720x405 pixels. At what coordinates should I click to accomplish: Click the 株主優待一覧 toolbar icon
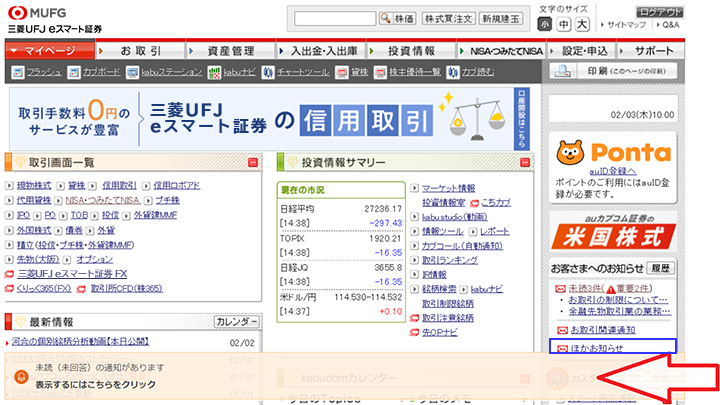click(x=380, y=73)
